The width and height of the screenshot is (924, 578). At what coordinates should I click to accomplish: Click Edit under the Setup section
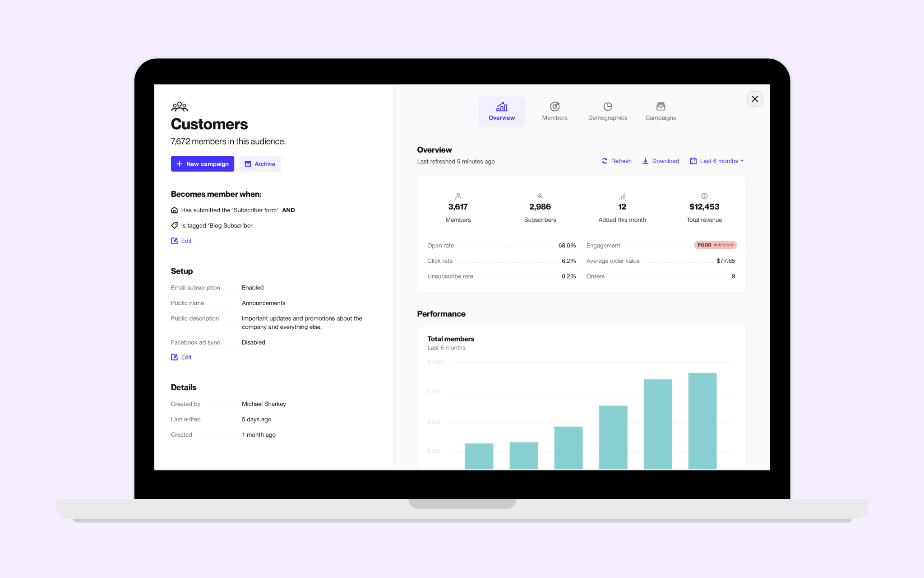coord(182,357)
